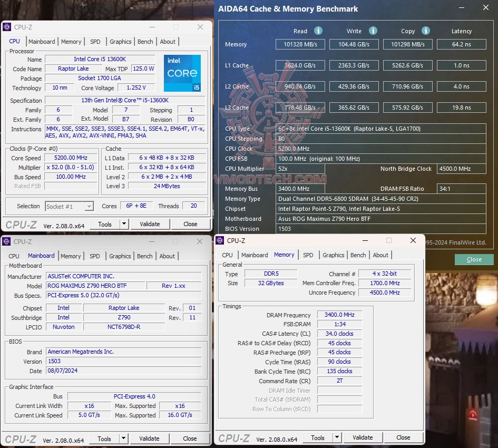The width and height of the screenshot is (498, 448).
Task: Minimize the AIDA64 benchmark window
Action: (x=462, y=7)
